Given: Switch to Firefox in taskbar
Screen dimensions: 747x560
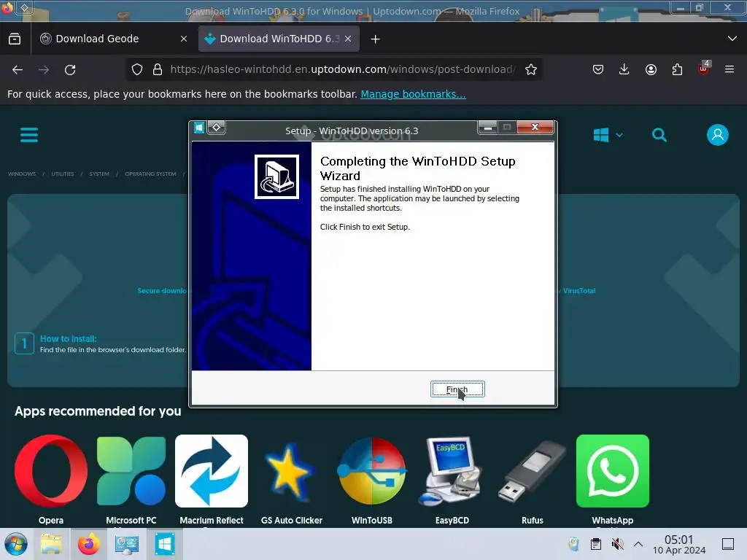Looking at the screenshot, I should pos(88,544).
